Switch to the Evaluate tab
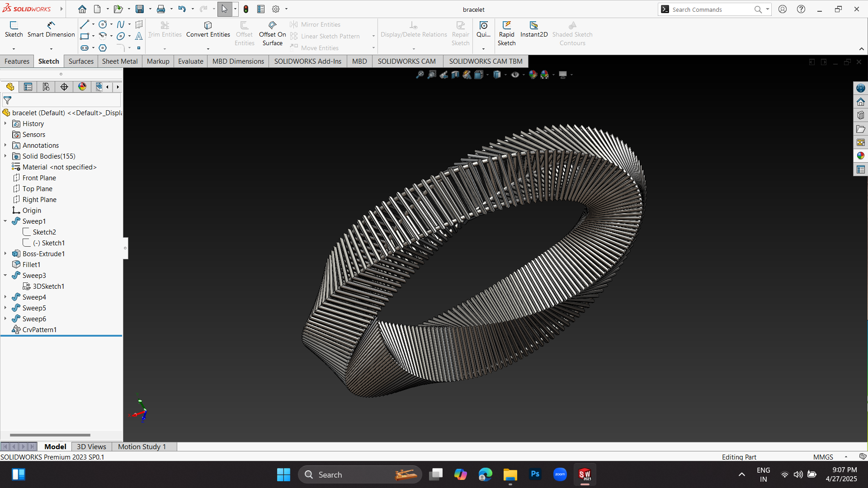This screenshot has height=488, width=868. click(190, 61)
